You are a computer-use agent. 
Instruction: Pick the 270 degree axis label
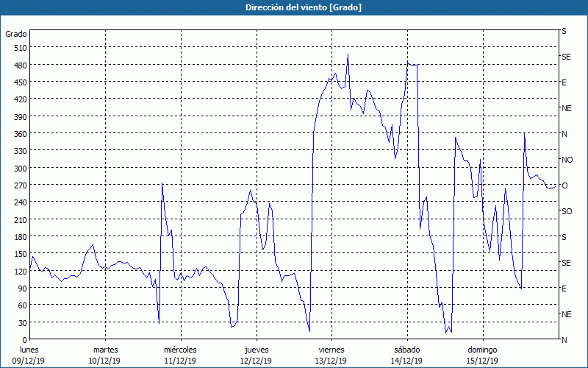pyautogui.click(x=21, y=185)
